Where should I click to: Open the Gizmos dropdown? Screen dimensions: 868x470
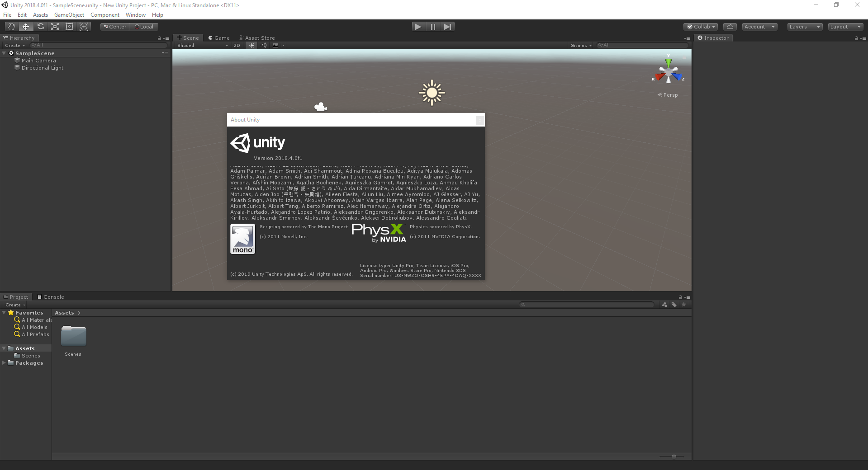[581, 45]
